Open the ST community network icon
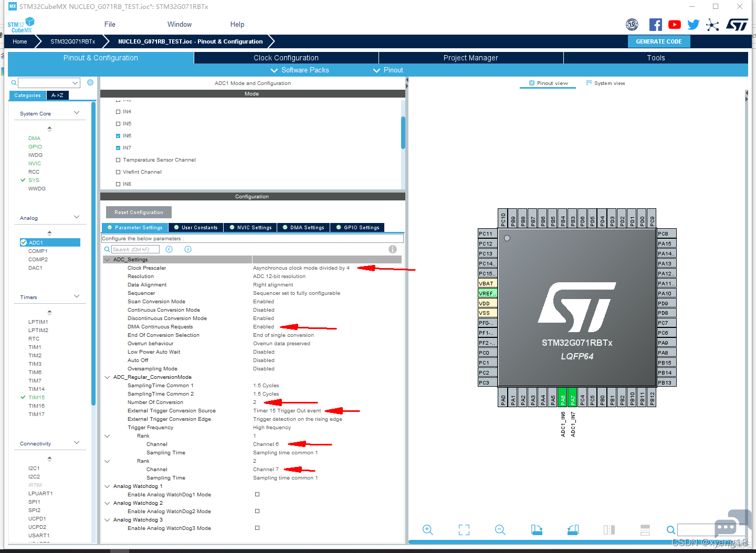 [712, 25]
